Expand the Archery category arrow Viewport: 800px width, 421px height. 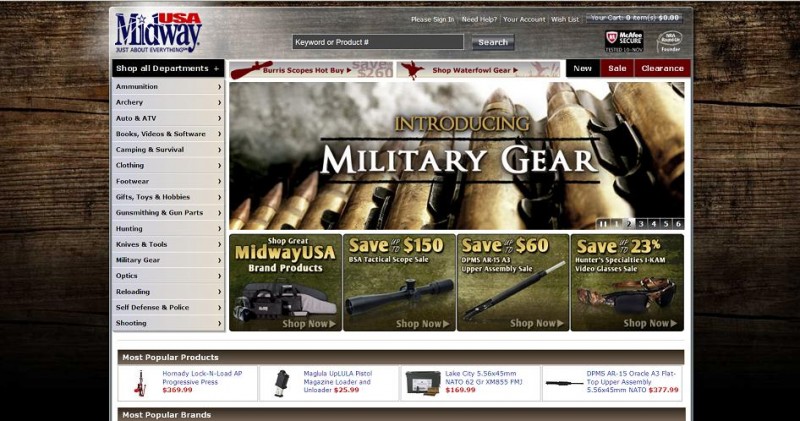click(x=219, y=103)
